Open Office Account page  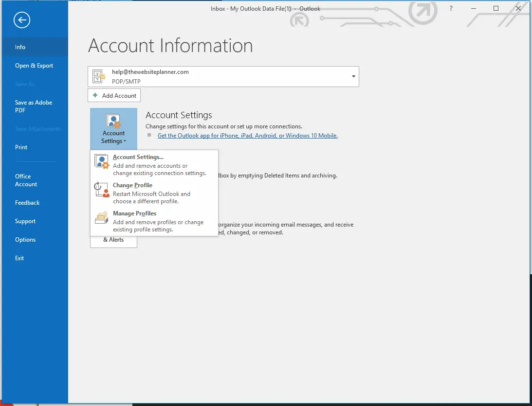click(x=35, y=180)
